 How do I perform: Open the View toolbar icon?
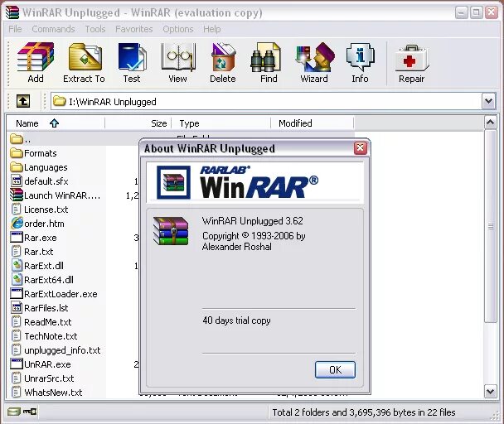pos(178,57)
